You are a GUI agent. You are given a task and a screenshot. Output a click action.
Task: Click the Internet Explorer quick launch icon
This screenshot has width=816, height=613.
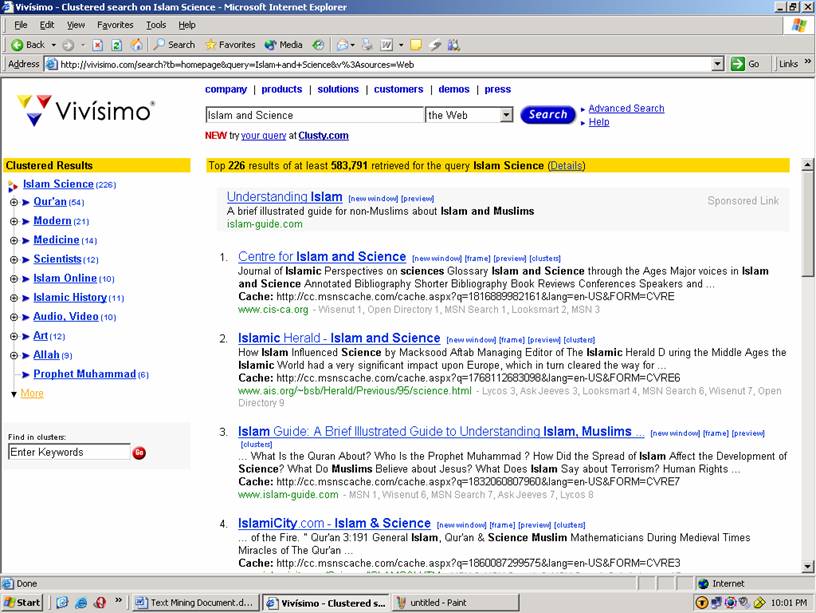click(81, 603)
